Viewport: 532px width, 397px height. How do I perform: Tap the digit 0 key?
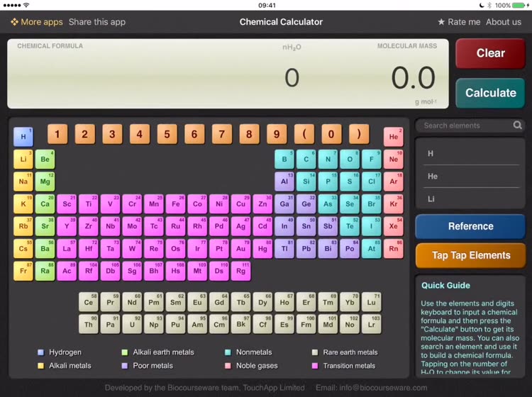331,134
